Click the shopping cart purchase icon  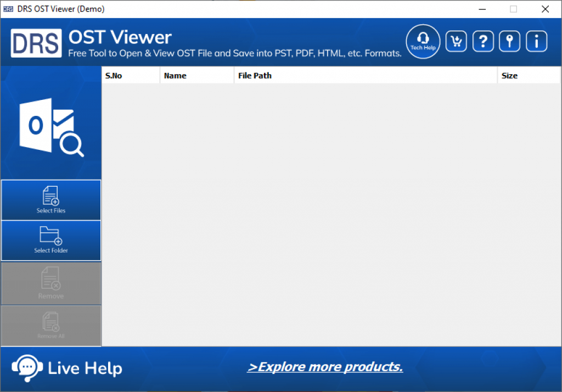456,41
